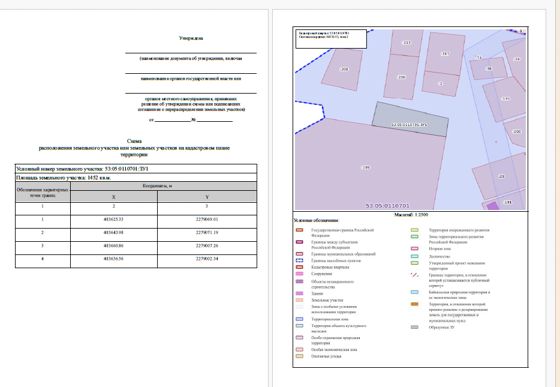The height and width of the screenshot is (387, 560).
Task: Click the "Площадь земельного участка" row
Action: [x=136, y=177]
